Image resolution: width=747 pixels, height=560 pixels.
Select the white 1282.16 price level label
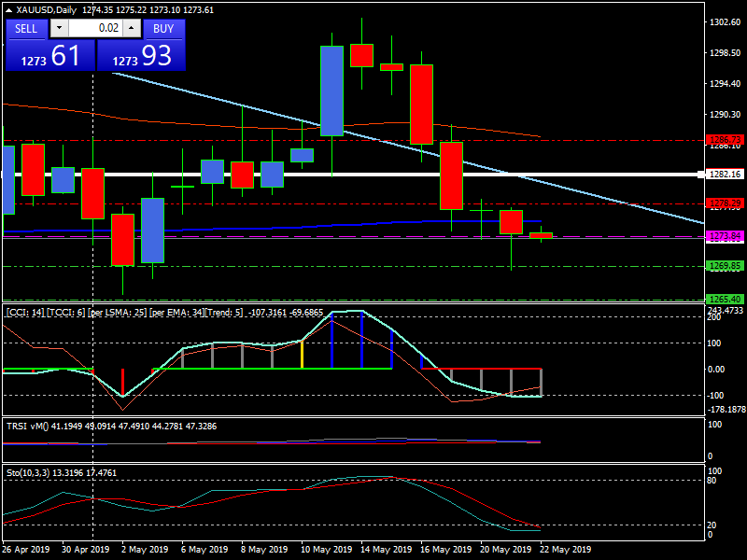725,175
